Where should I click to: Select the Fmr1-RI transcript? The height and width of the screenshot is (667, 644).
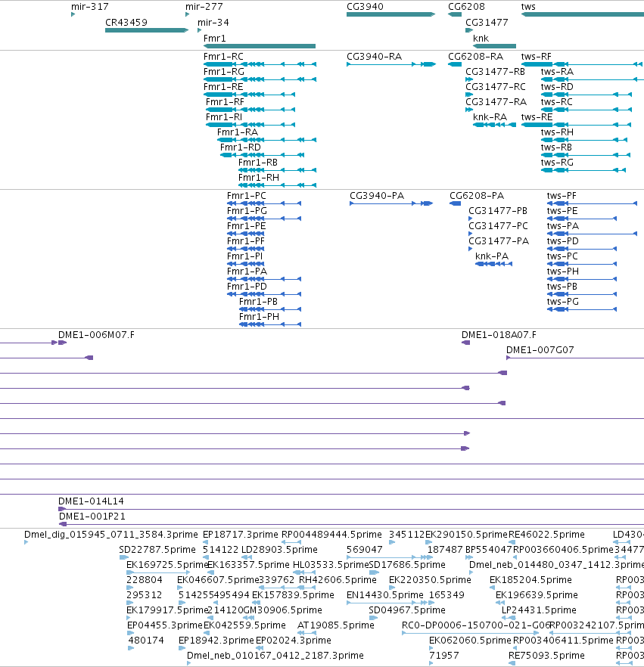coord(250,125)
